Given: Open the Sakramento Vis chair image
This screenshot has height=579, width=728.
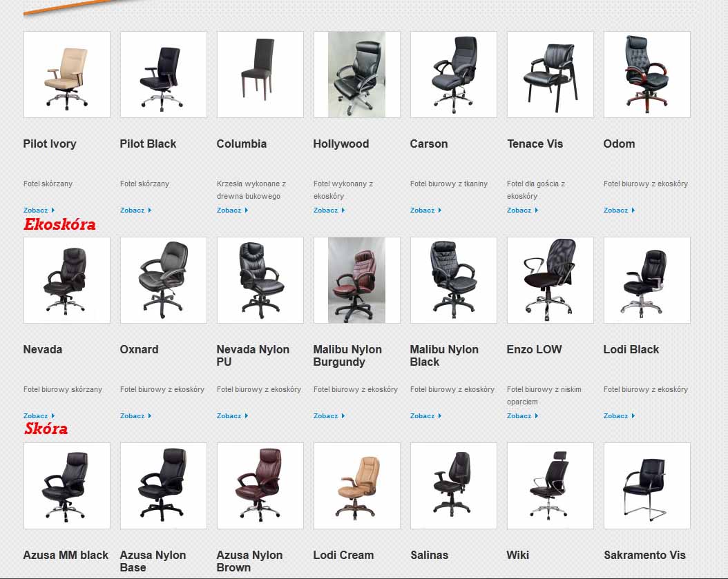Looking at the screenshot, I should pyautogui.click(x=646, y=486).
